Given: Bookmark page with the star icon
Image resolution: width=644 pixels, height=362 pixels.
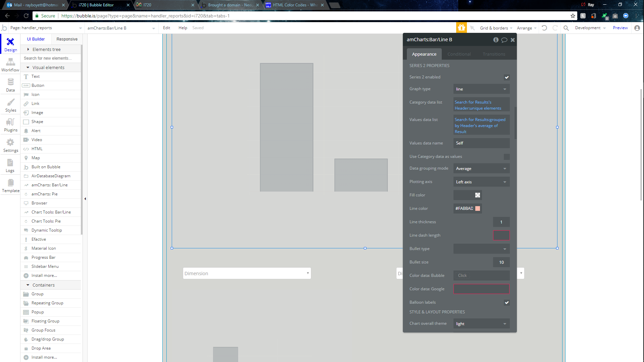Looking at the screenshot, I should pyautogui.click(x=573, y=16).
